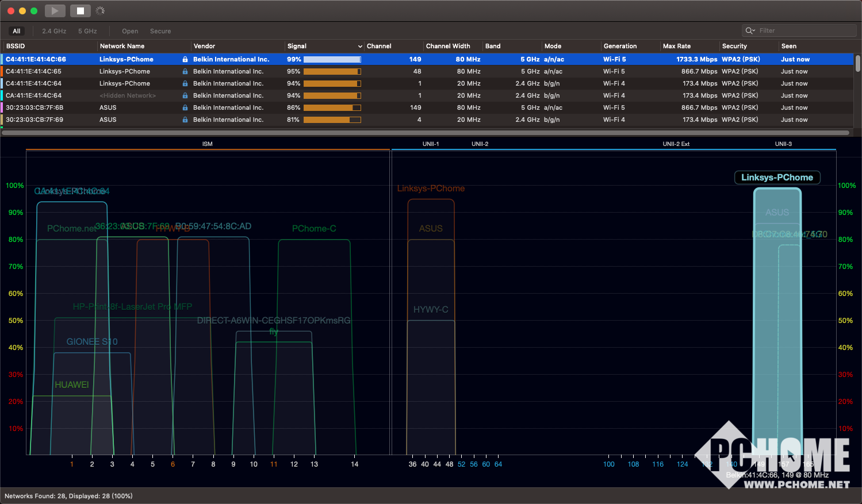Viewport: 862px width, 504px height.
Task: Select the row with BSSID 30:23:03:CB:7F:6B
Action: pyautogui.click(x=427, y=107)
